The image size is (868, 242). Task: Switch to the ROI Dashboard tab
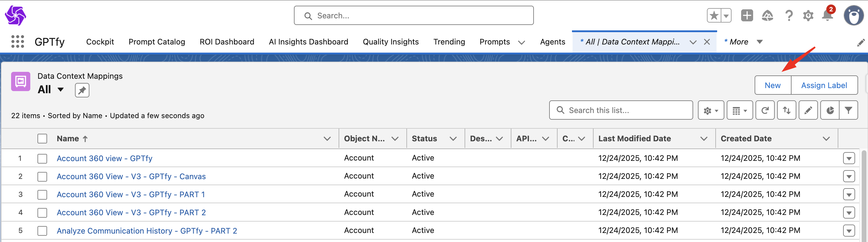pos(227,42)
